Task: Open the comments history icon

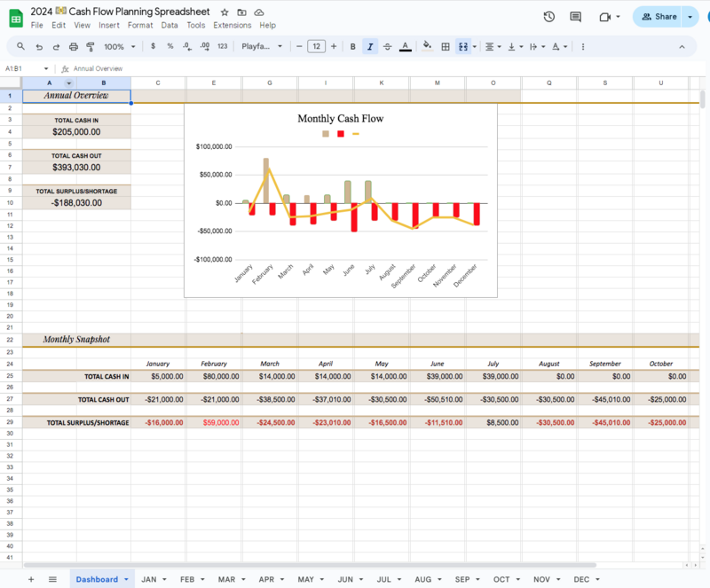Action: [575, 17]
